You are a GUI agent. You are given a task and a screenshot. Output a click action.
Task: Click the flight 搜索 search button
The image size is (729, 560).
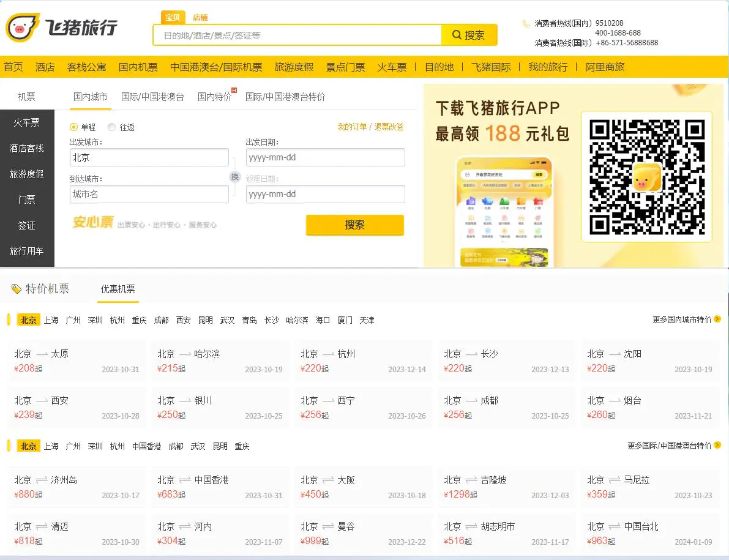[355, 225]
